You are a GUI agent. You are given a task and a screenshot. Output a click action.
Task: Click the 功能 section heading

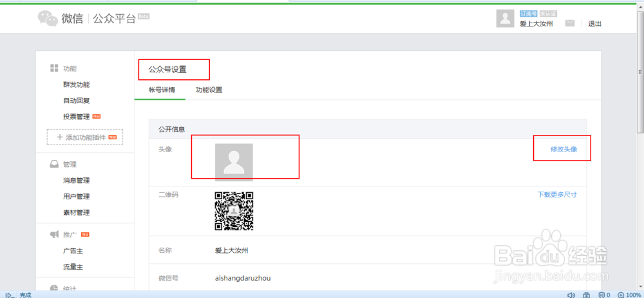[70, 68]
